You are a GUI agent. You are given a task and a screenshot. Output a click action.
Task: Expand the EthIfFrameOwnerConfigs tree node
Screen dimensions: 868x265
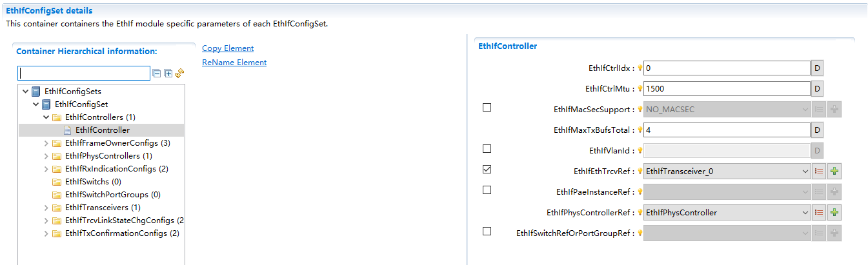[x=46, y=143]
